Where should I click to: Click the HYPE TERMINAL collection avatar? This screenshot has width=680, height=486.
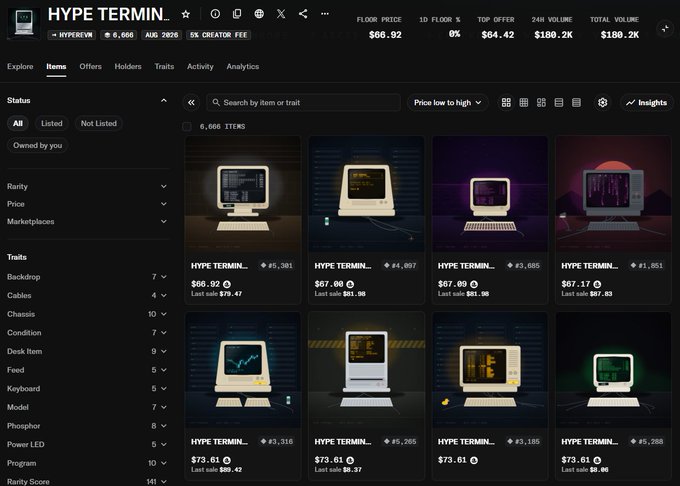coord(24,24)
